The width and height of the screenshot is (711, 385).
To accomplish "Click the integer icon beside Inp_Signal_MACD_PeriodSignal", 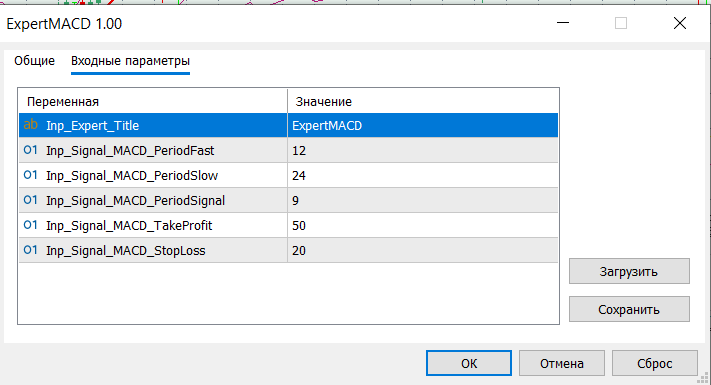I will tap(30, 200).
